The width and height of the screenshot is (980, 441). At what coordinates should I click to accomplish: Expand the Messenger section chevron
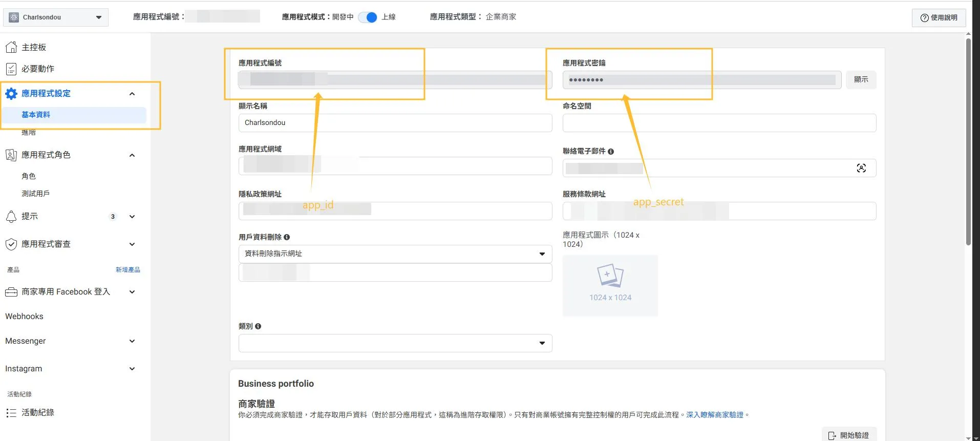[132, 341]
